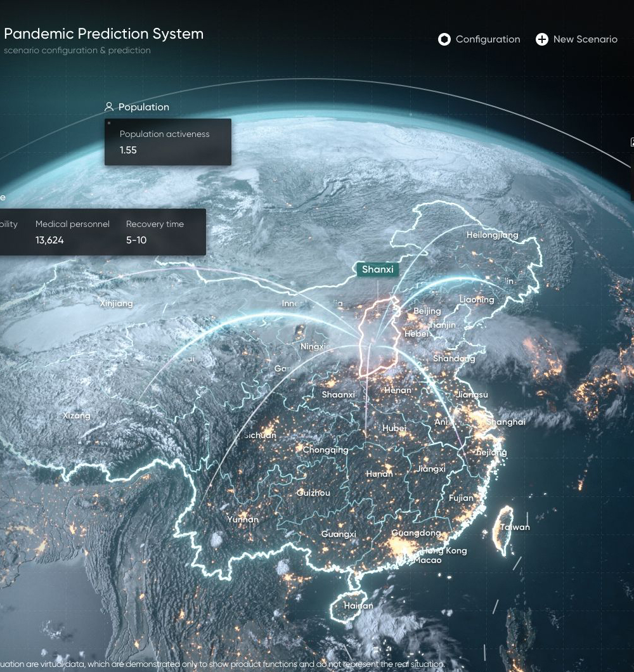Screen dimensions: 634x672
Task: Click the partially visible icon at right edge
Action: [631, 142]
